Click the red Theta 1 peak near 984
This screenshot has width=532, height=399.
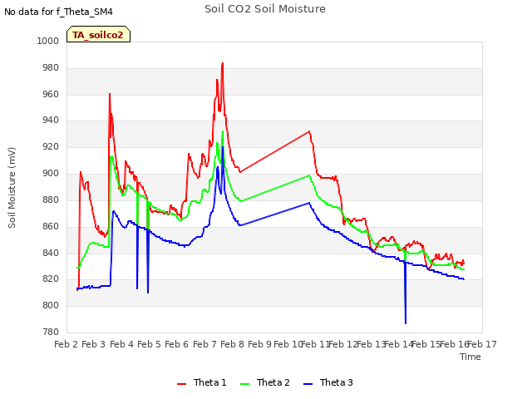pos(223,63)
